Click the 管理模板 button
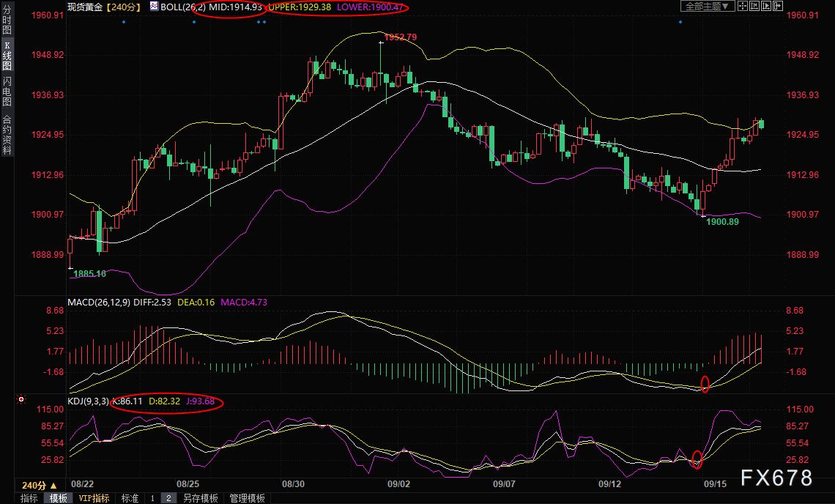 (x=248, y=498)
